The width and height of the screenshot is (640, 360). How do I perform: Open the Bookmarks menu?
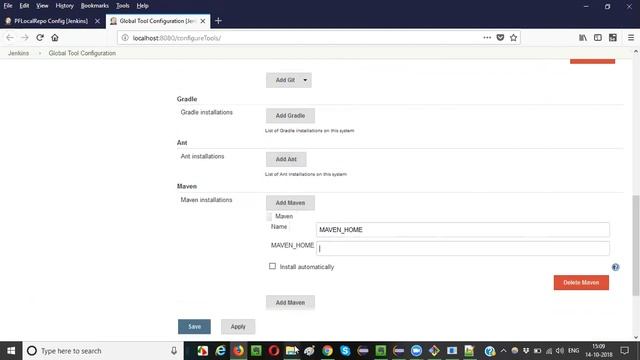click(x=95, y=6)
